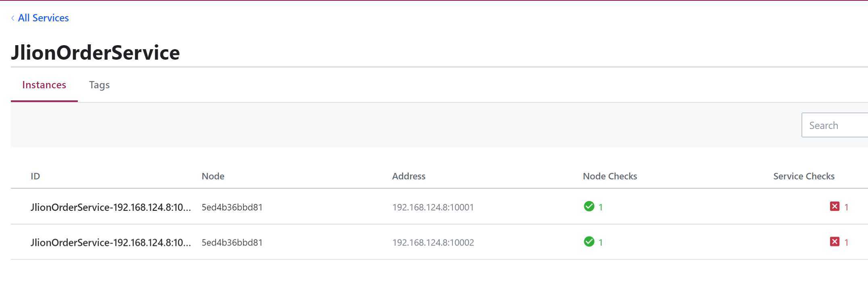Click the Service Checks column header

tap(804, 176)
